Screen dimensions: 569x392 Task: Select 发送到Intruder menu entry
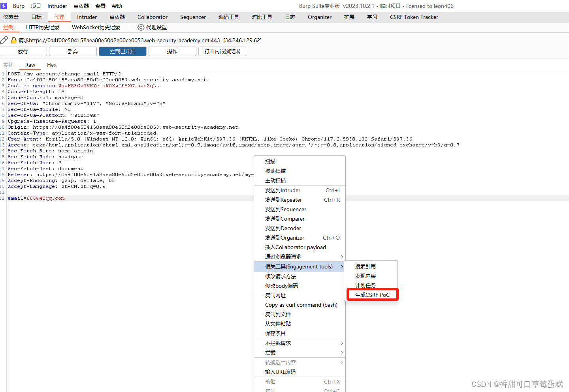pos(300,190)
